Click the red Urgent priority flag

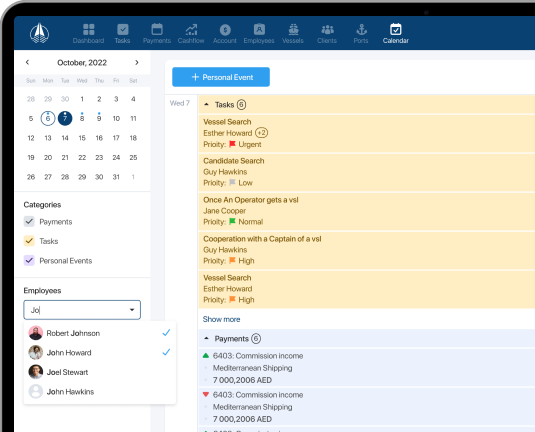[232, 144]
